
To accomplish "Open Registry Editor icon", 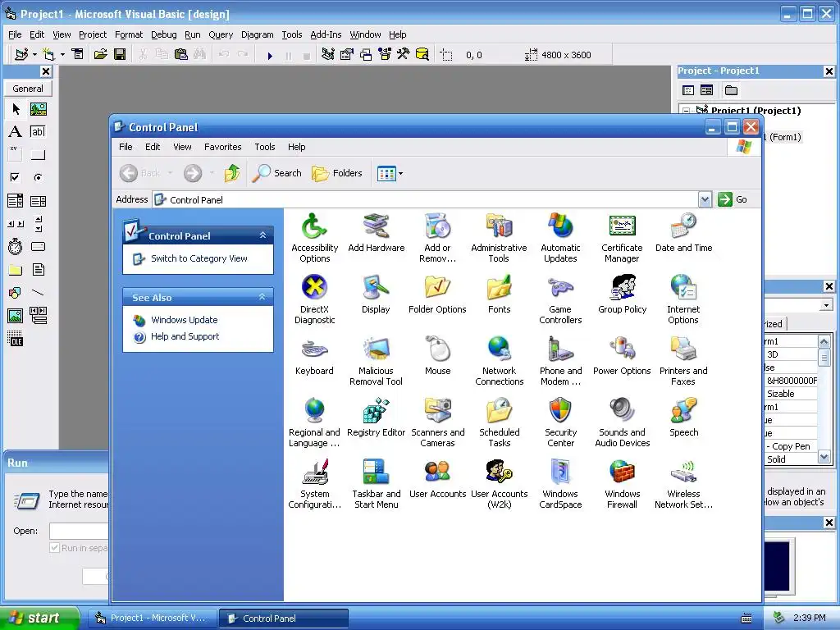I will [x=376, y=418].
